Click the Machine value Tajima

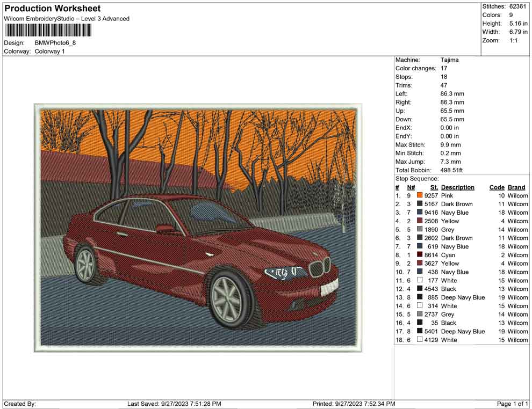[x=450, y=60]
